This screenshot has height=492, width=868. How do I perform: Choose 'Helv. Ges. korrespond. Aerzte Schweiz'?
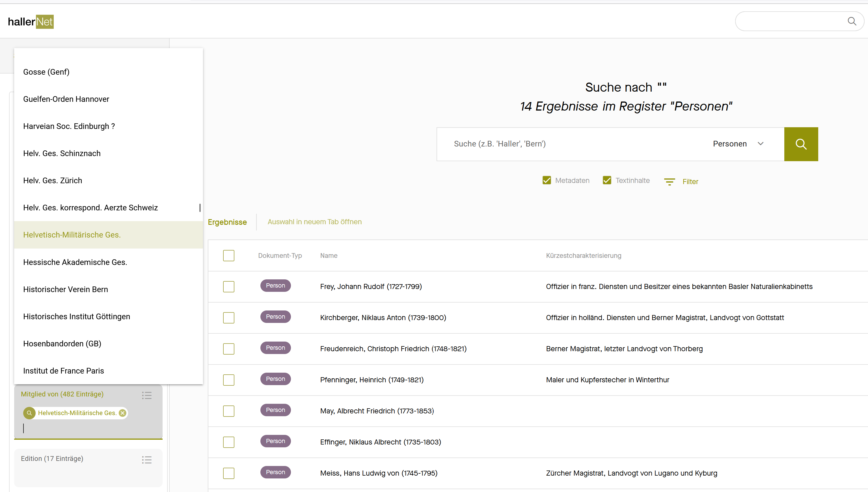(109, 208)
